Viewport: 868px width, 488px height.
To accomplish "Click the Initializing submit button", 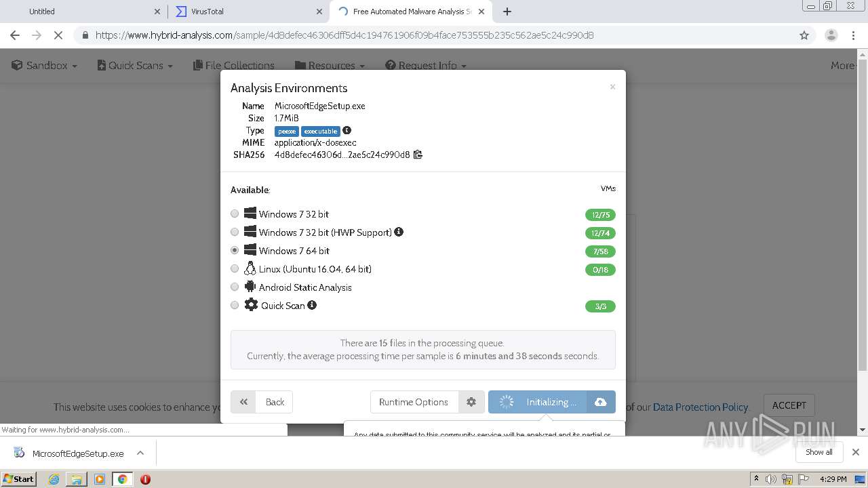I will 538,402.
